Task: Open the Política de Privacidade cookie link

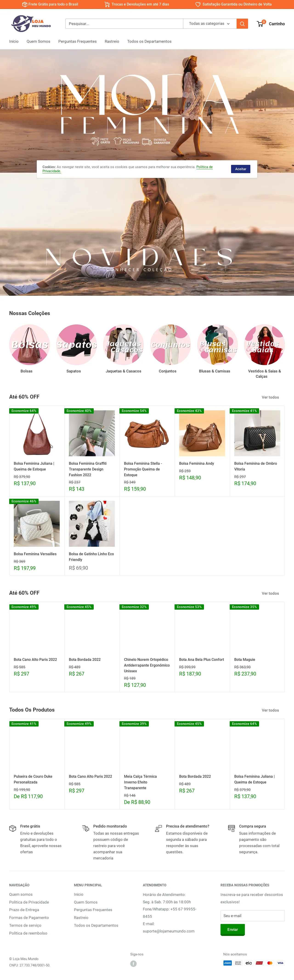Action: [127, 169]
